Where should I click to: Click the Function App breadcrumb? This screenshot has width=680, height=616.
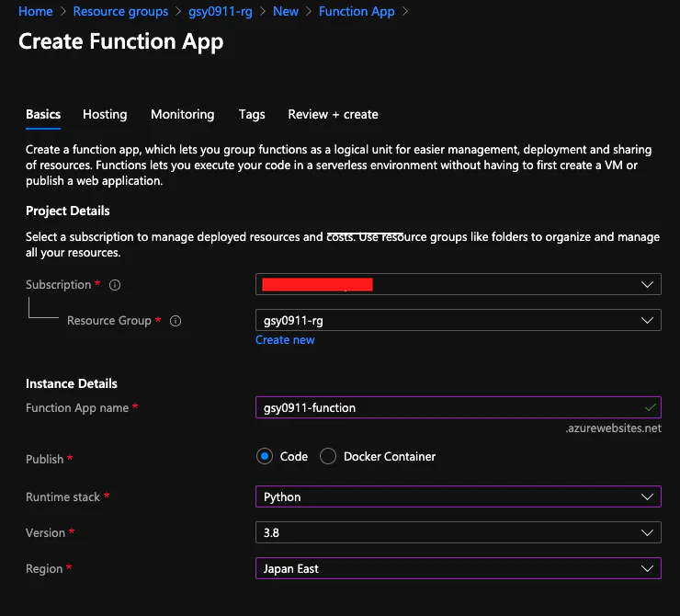click(x=357, y=11)
